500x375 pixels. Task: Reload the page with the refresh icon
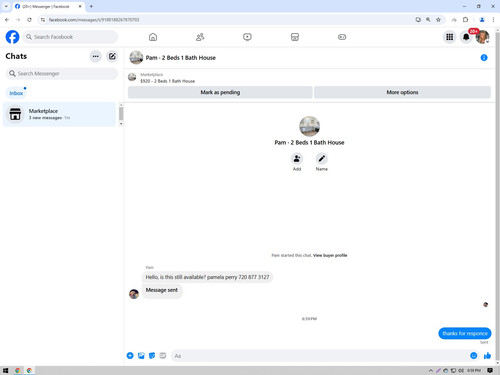(x=29, y=20)
